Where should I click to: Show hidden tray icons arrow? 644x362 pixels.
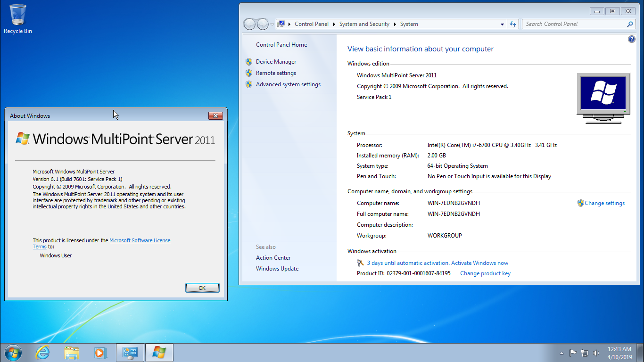tap(561, 353)
